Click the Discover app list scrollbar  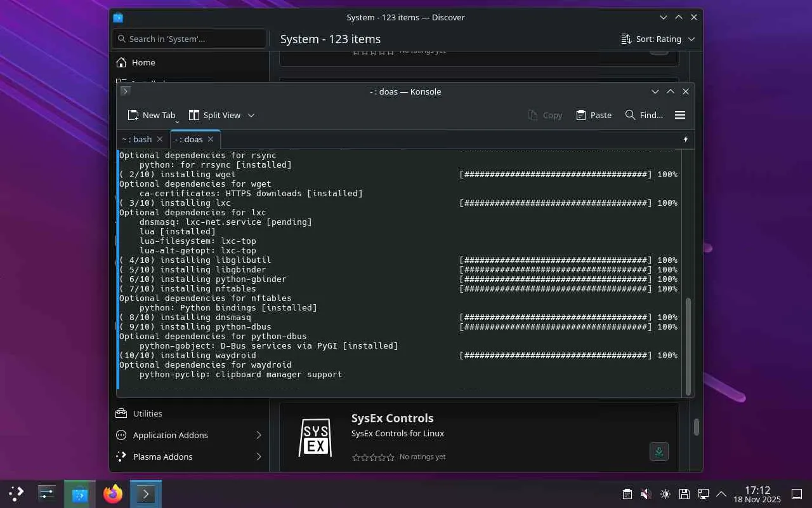(x=696, y=427)
